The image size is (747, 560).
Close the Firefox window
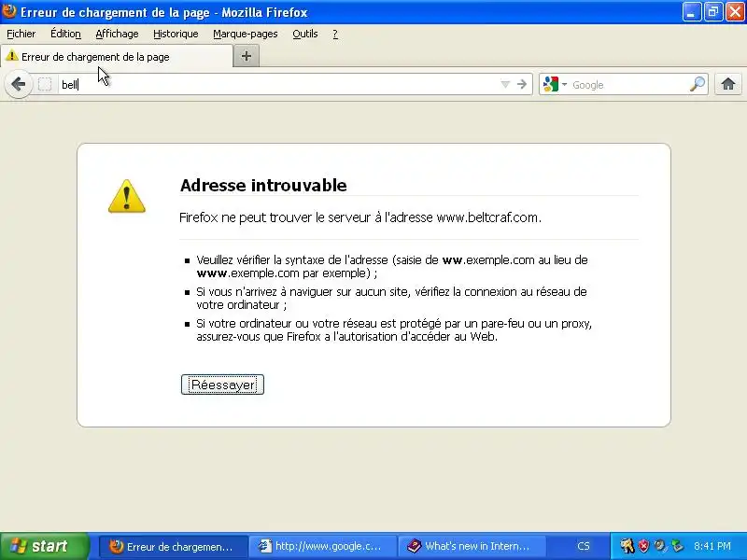coord(735,12)
